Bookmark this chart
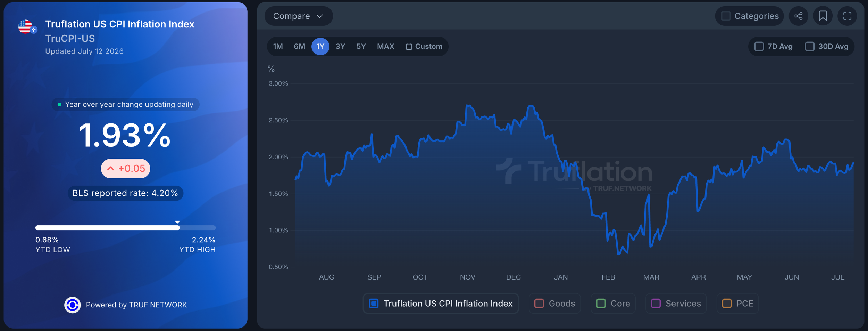868x331 pixels. (823, 16)
